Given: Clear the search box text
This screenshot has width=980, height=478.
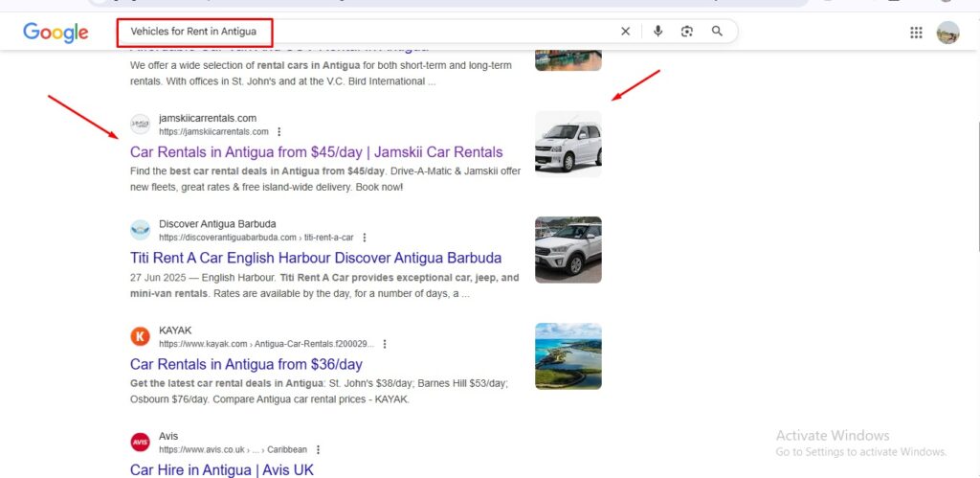Looking at the screenshot, I should [625, 32].
